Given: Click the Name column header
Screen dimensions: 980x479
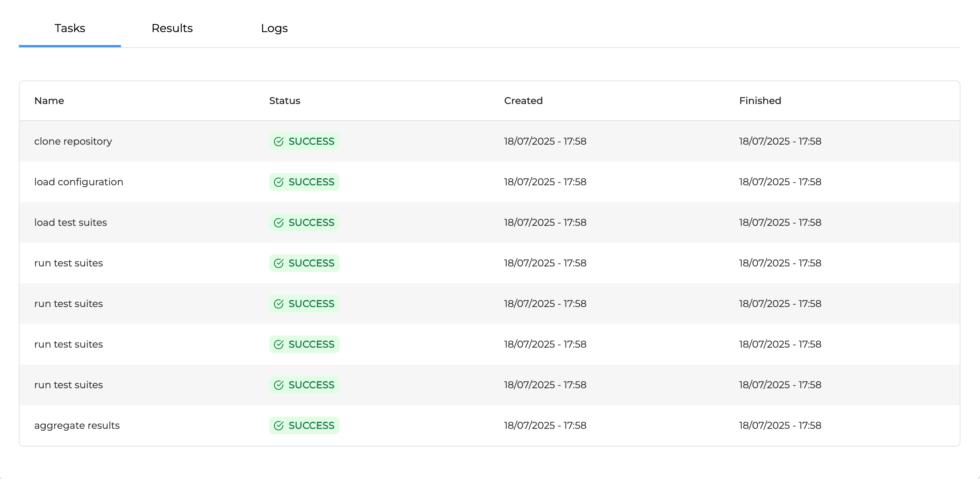Looking at the screenshot, I should pos(49,101).
